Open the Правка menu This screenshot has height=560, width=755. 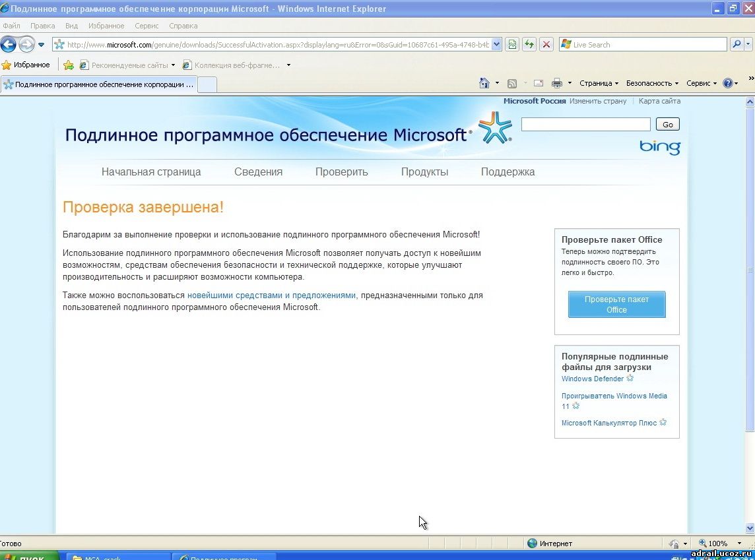42,26
